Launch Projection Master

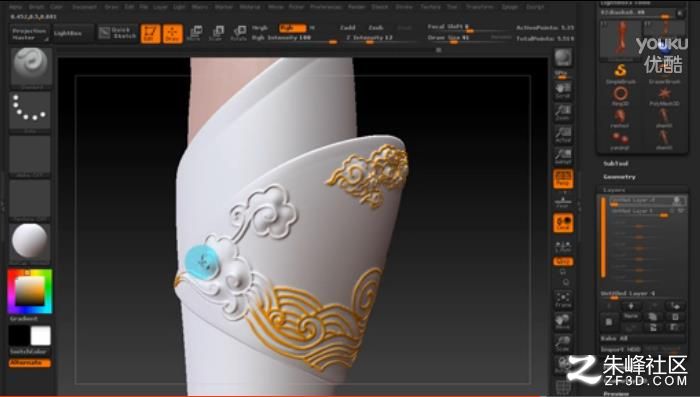29,34
